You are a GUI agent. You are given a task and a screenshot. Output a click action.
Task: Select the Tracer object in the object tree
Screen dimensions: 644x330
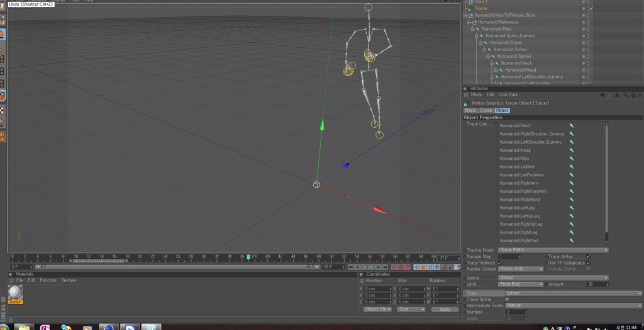(481, 8)
